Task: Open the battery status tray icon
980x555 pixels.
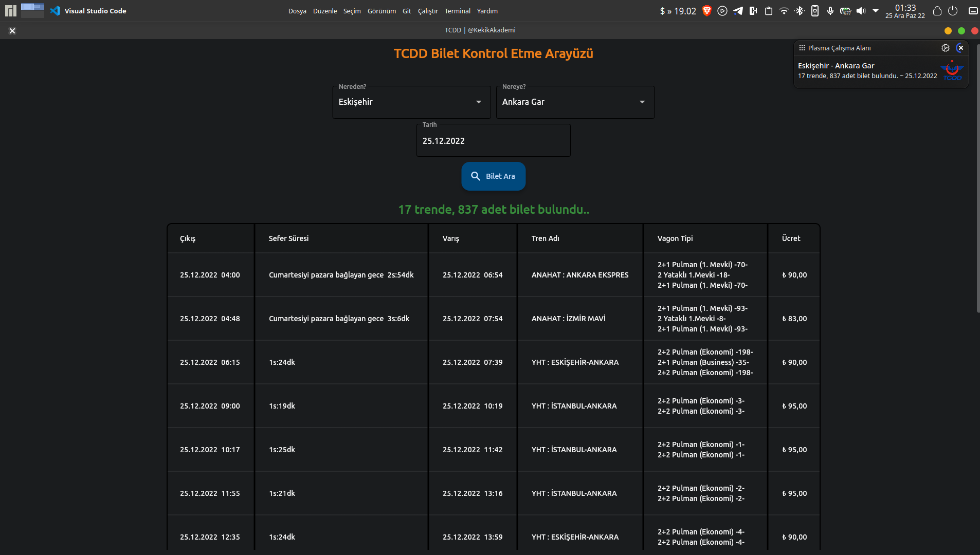Action: pyautogui.click(x=846, y=11)
